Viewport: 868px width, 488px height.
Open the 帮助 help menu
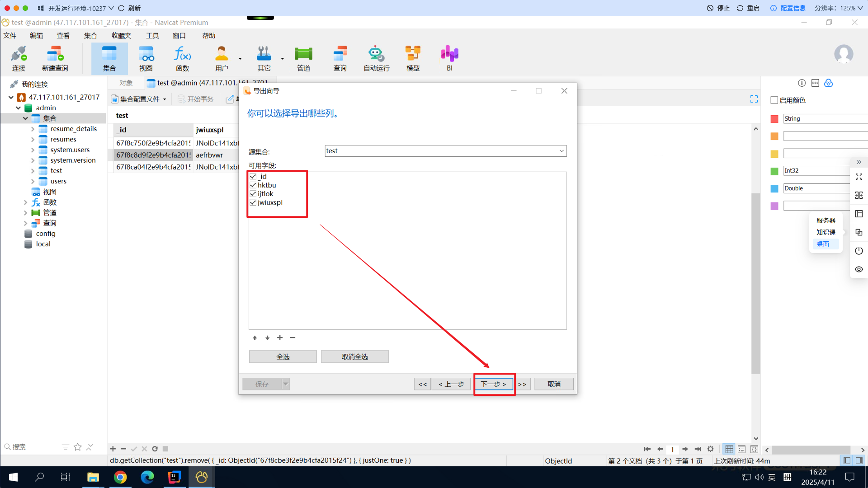[209, 36]
